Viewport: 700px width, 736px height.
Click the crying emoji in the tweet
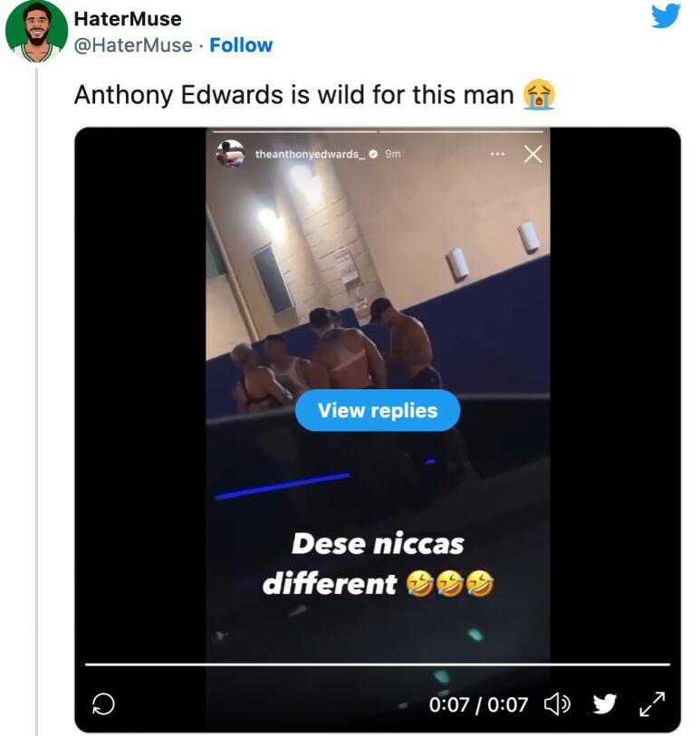[x=540, y=94]
